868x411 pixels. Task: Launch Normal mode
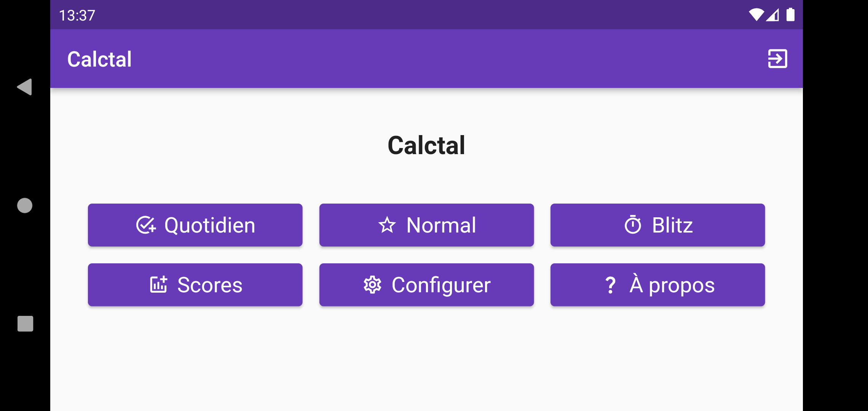pyautogui.click(x=426, y=225)
